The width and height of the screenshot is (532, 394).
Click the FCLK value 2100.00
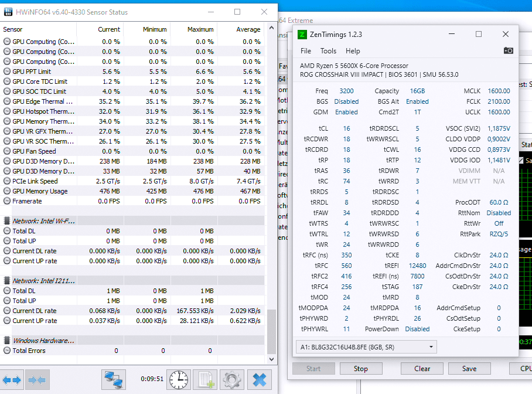point(499,101)
